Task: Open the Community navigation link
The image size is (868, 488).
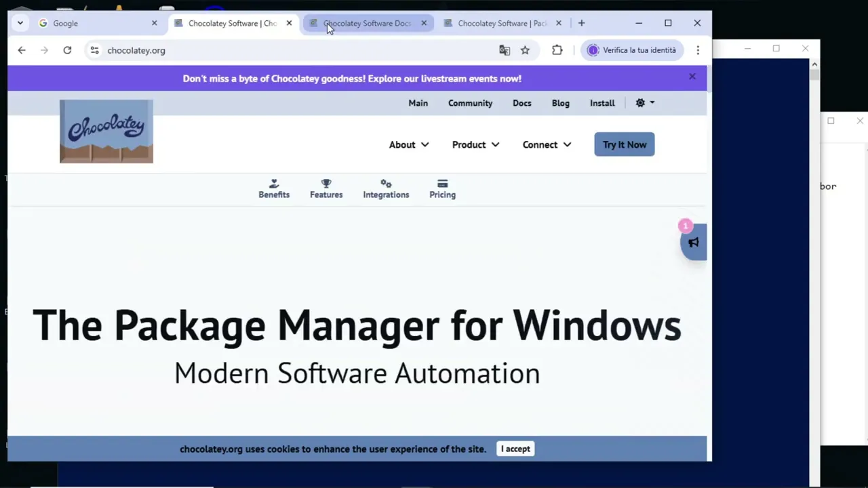Action: 470,103
